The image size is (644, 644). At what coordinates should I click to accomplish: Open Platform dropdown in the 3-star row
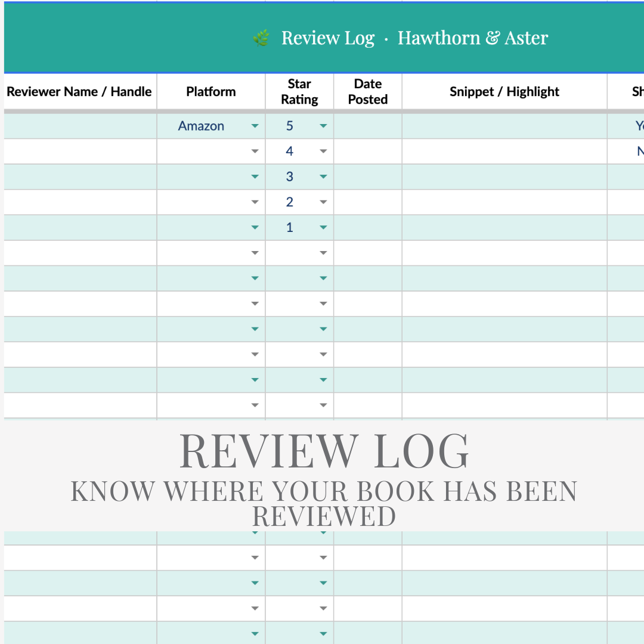255,177
